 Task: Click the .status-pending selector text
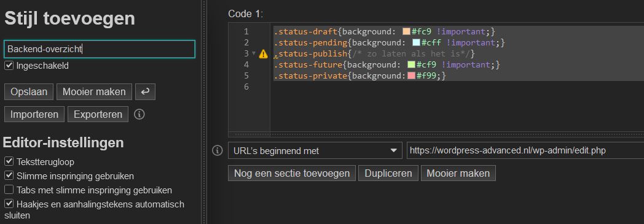[x=310, y=43]
